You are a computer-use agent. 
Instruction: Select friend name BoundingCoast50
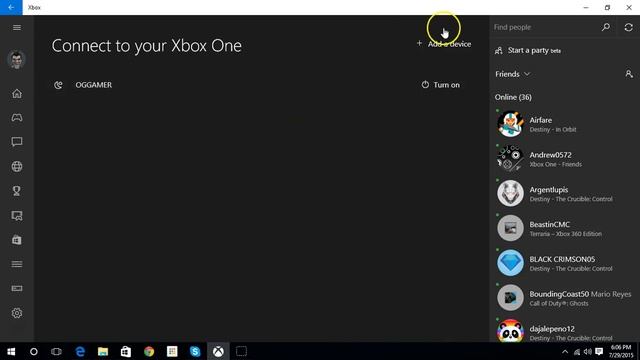click(559, 294)
